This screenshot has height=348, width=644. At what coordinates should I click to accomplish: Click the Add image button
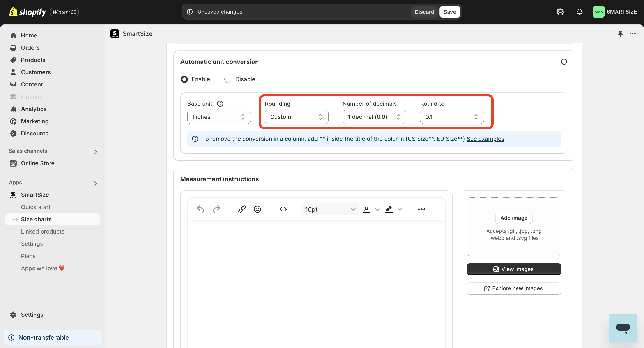pyautogui.click(x=514, y=218)
